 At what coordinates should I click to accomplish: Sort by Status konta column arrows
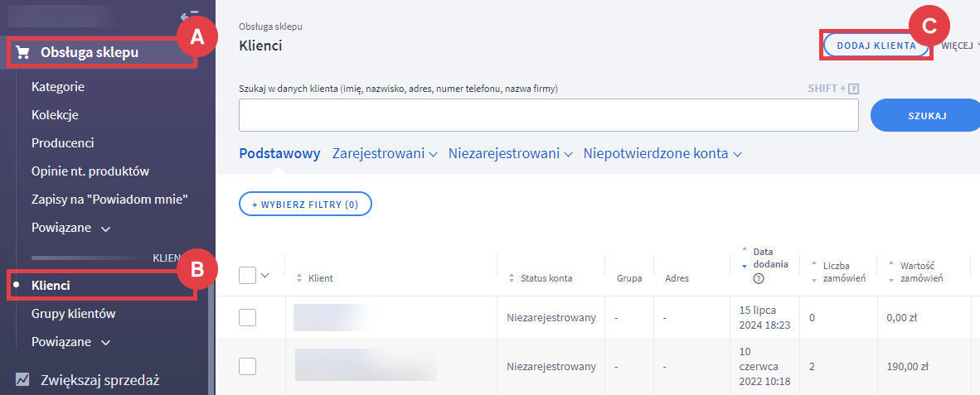(x=511, y=278)
